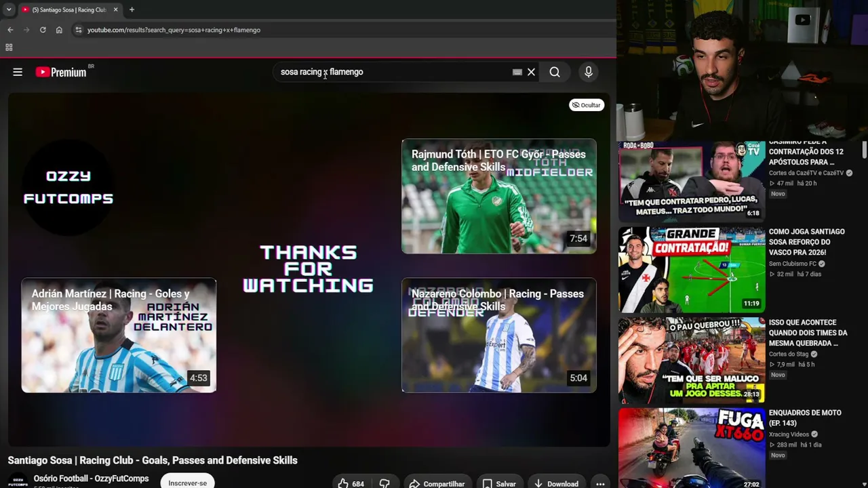Open the browser home page button
868x488 pixels.
59,30
